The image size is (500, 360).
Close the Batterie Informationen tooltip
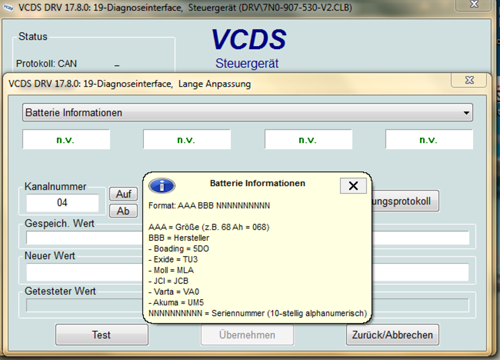coord(353,186)
